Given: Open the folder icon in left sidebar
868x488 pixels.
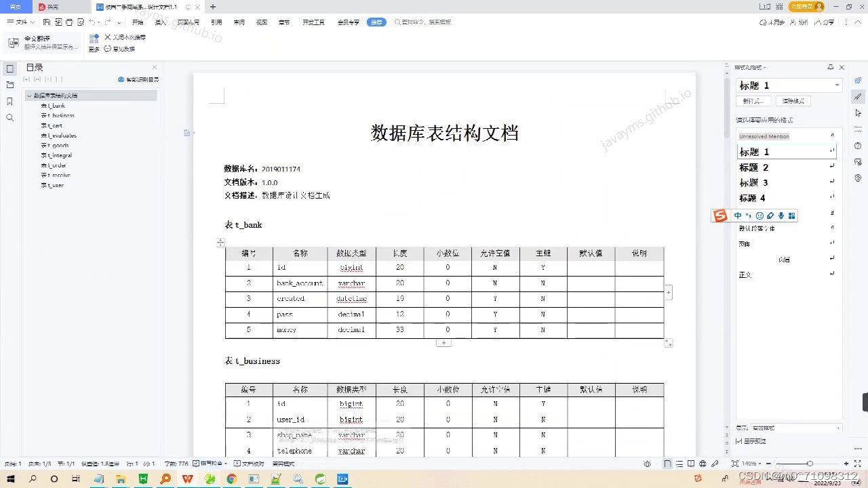Looking at the screenshot, I should (x=10, y=85).
